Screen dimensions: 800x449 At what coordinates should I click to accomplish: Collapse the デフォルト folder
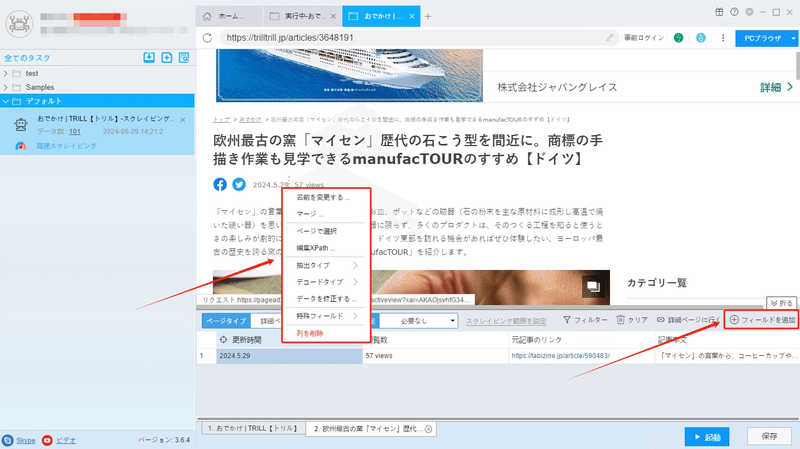(x=6, y=101)
